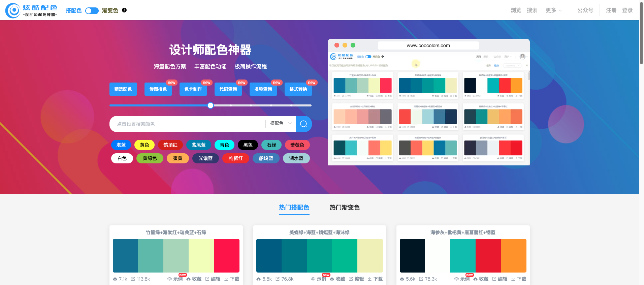This screenshot has height=285, width=644.
Task: Click the 编辑 icon on 竹篁绿 card
Action: point(207,279)
